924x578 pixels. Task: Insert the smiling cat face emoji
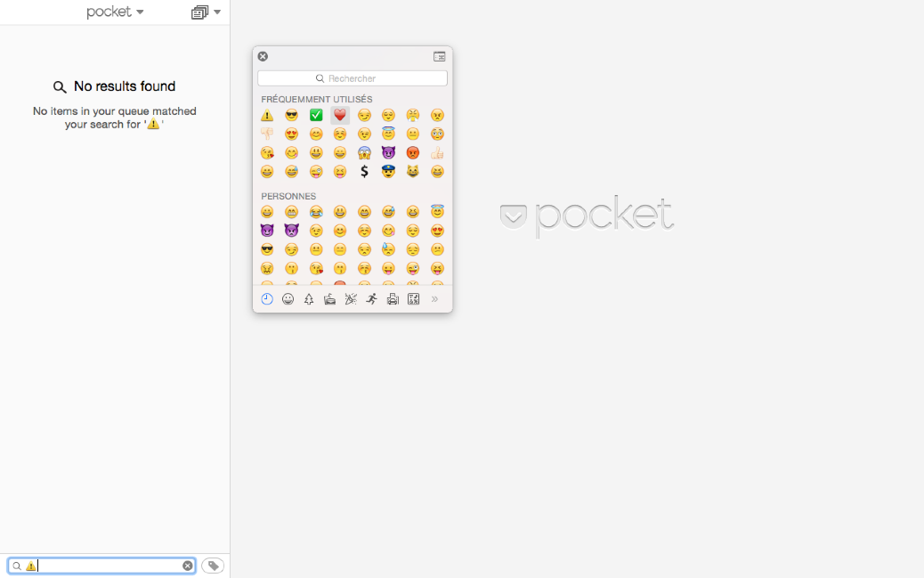pos(412,172)
